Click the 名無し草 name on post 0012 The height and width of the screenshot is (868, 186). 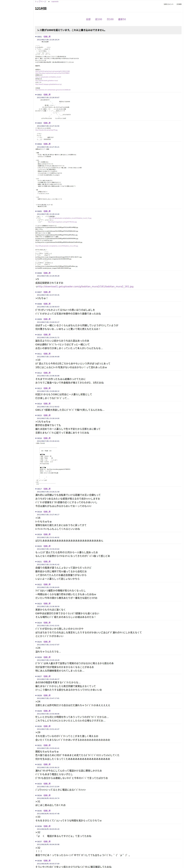pos(47,373)
